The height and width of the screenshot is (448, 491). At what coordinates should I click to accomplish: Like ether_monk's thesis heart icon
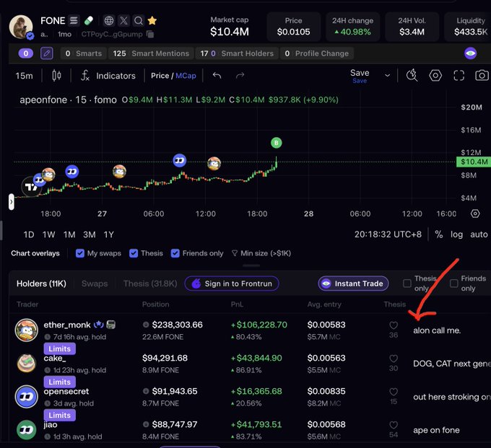[394, 325]
